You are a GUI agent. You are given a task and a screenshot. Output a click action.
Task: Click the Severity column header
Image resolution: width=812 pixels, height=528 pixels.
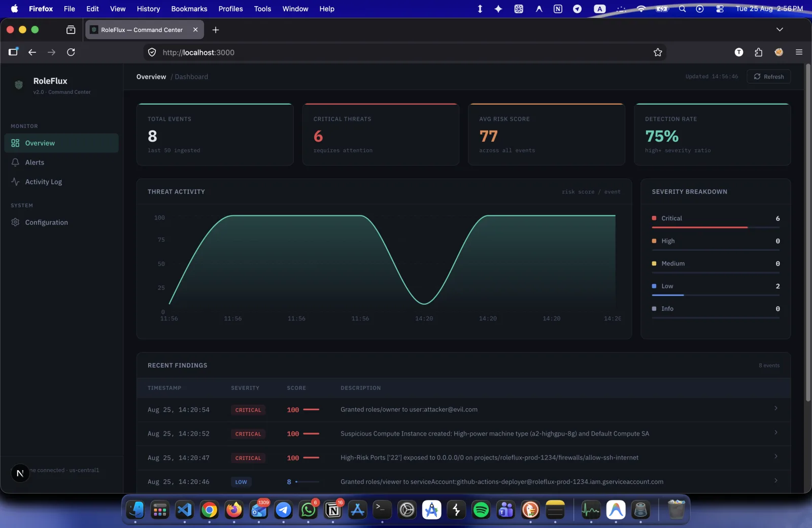click(245, 388)
